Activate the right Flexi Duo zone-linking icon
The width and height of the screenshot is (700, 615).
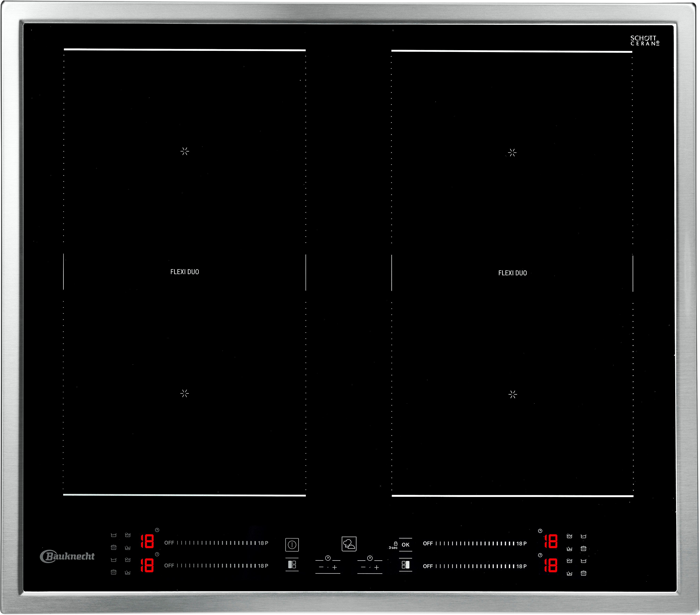405,565
